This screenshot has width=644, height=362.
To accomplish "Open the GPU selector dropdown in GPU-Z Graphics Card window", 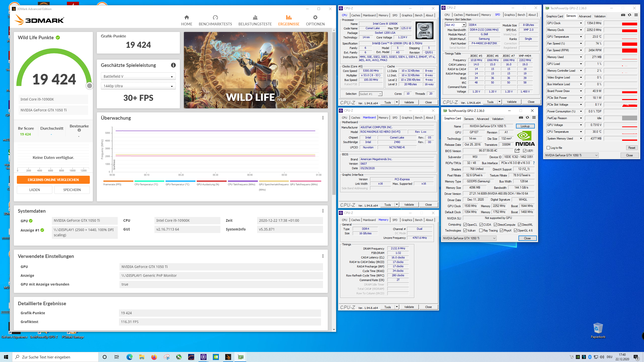I will pos(469,238).
